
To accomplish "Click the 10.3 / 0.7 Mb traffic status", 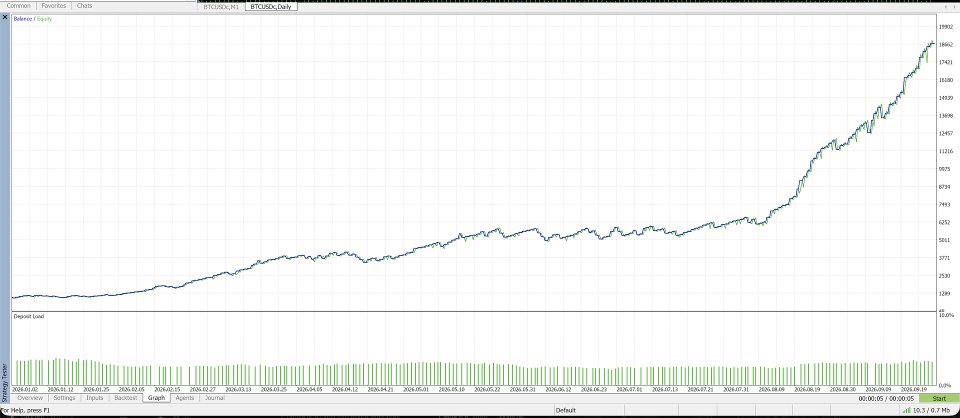I will (x=934, y=410).
